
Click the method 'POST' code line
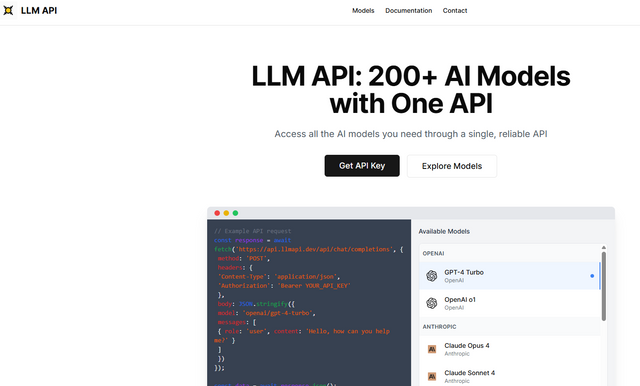point(244,258)
